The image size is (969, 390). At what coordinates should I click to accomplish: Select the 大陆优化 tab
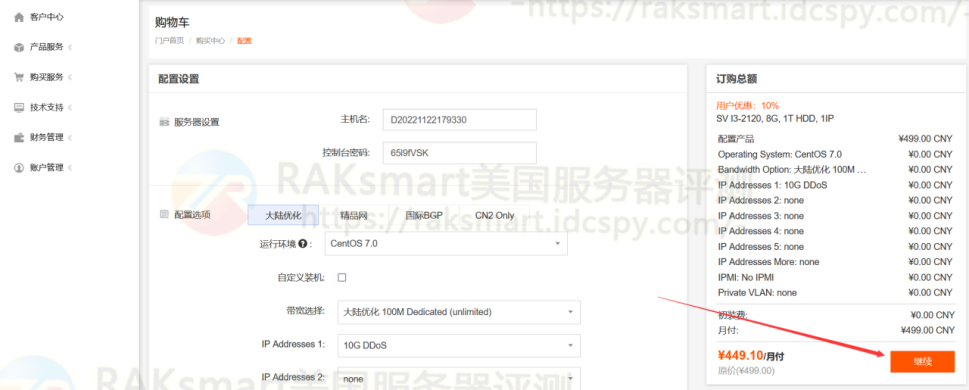pyautogui.click(x=283, y=215)
